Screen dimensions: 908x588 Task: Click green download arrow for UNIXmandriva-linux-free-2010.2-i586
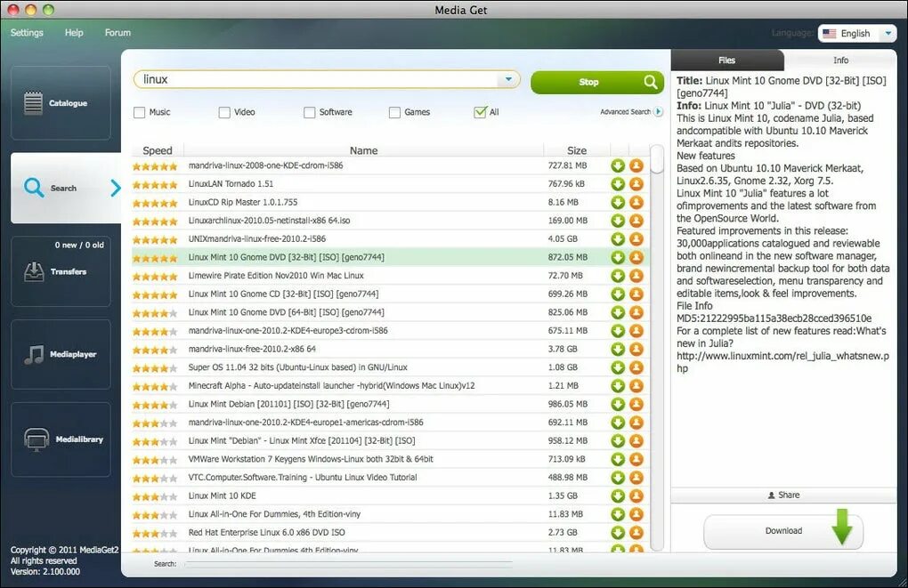pyautogui.click(x=618, y=239)
